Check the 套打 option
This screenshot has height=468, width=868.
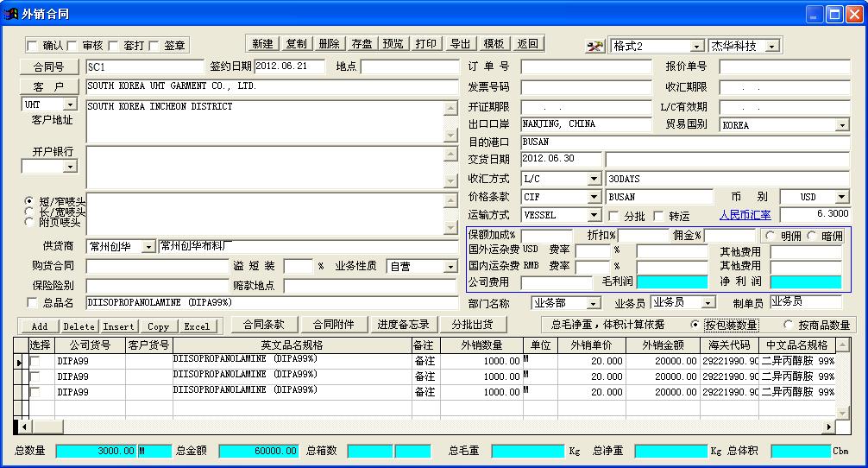click(x=114, y=46)
